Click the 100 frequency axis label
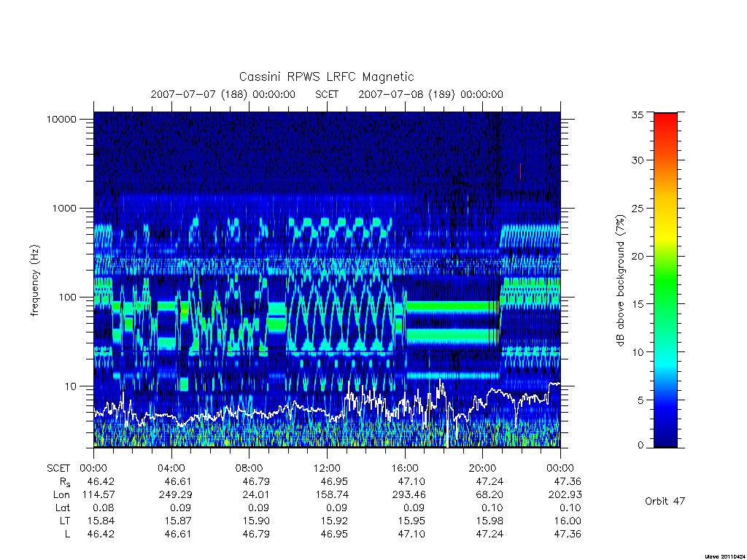This screenshot has height=560, width=747. (67, 297)
